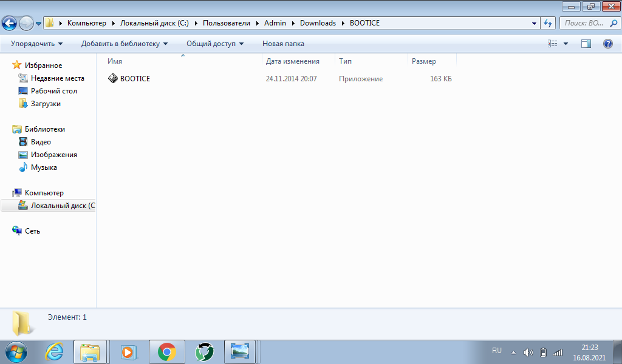The height and width of the screenshot is (364, 622).
Task: Open the Упорядочить menu
Action: (x=36, y=44)
